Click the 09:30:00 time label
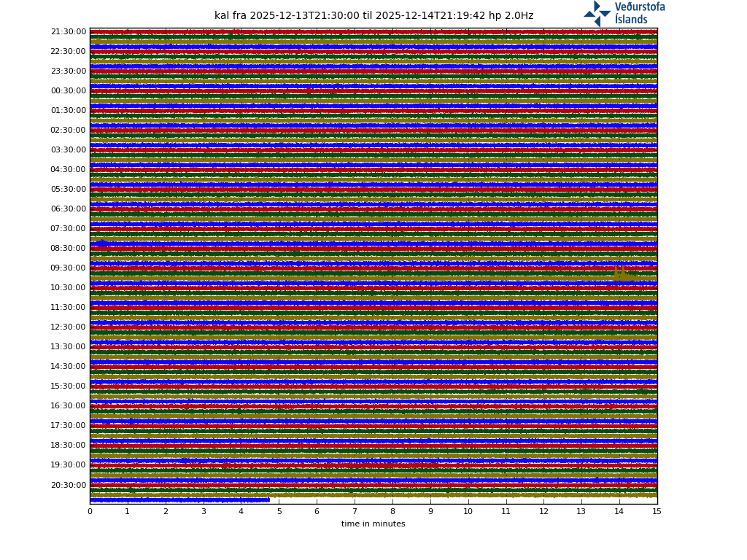The height and width of the screenshot is (560, 747). point(69,268)
